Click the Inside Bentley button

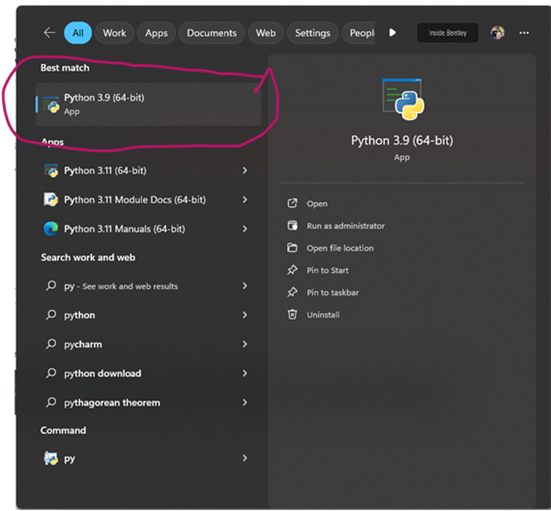coord(447,33)
